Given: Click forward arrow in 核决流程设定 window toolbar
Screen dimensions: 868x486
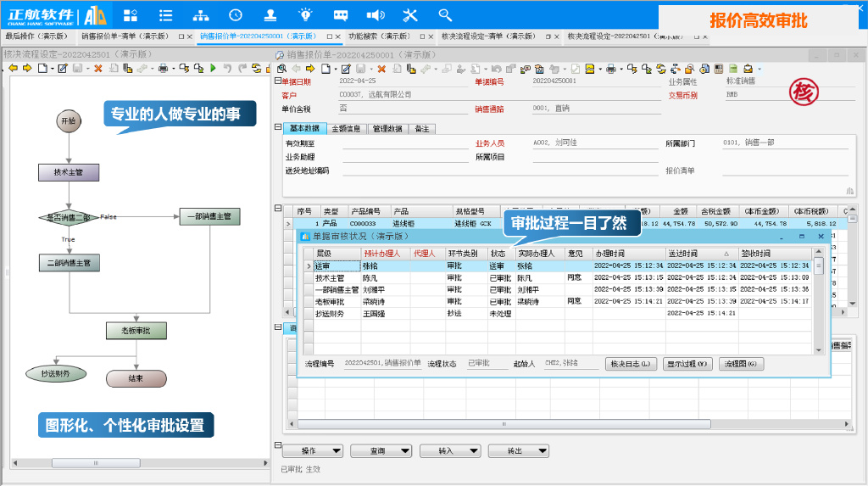Looking at the screenshot, I should point(26,68).
